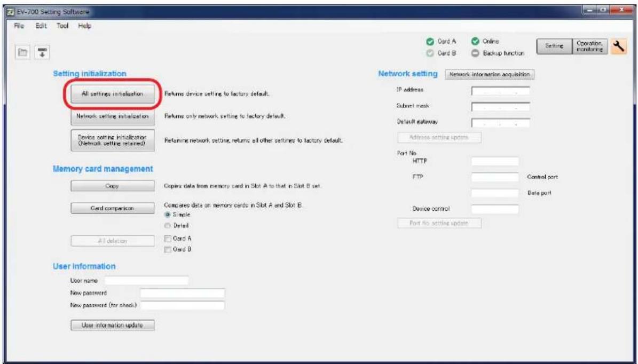Click All settings initialization button

112,93
